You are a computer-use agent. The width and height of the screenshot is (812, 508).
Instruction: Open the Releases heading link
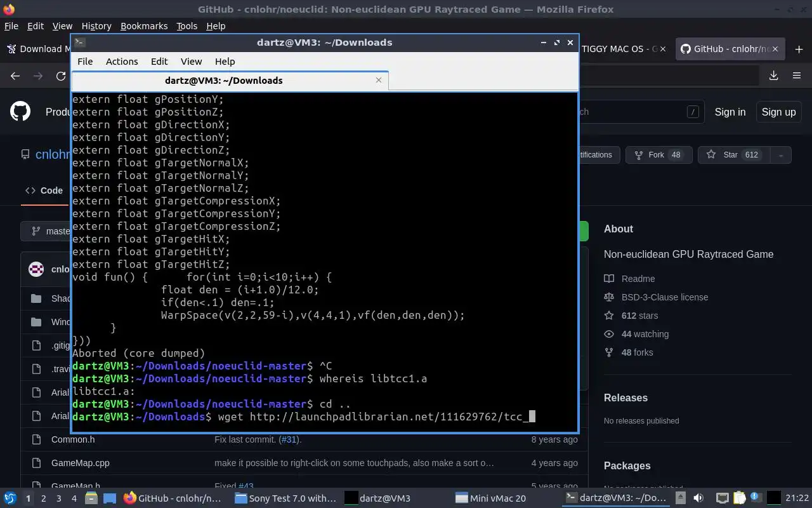pos(625,398)
